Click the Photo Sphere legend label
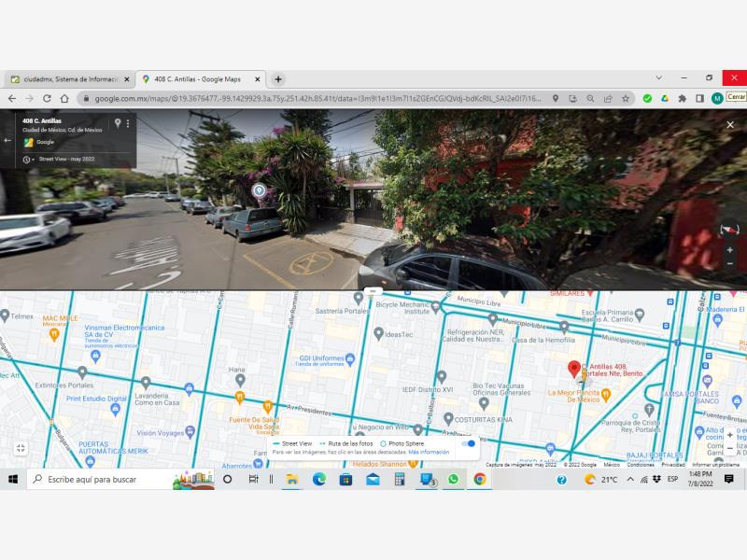This screenshot has width=747, height=560. 406,444
